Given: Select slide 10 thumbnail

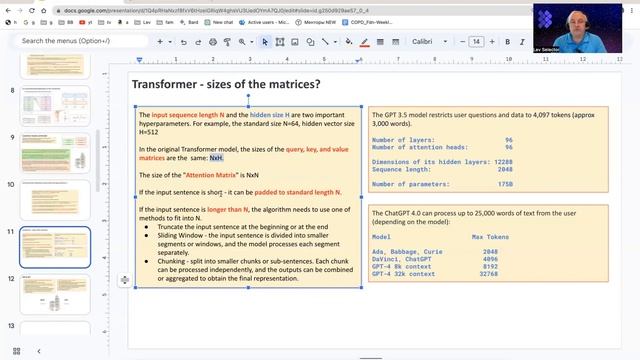Looking at the screenshot, I should (55, 200).
